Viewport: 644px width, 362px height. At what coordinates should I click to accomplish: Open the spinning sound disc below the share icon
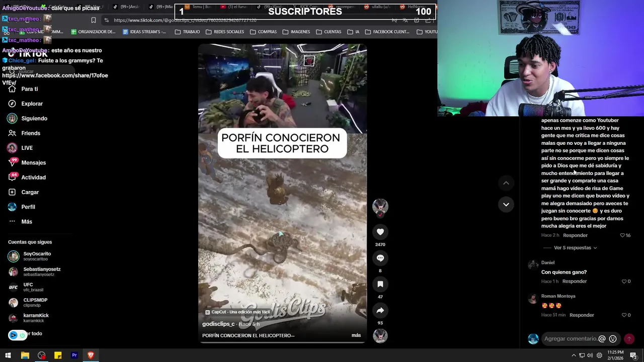click(380, 335)
